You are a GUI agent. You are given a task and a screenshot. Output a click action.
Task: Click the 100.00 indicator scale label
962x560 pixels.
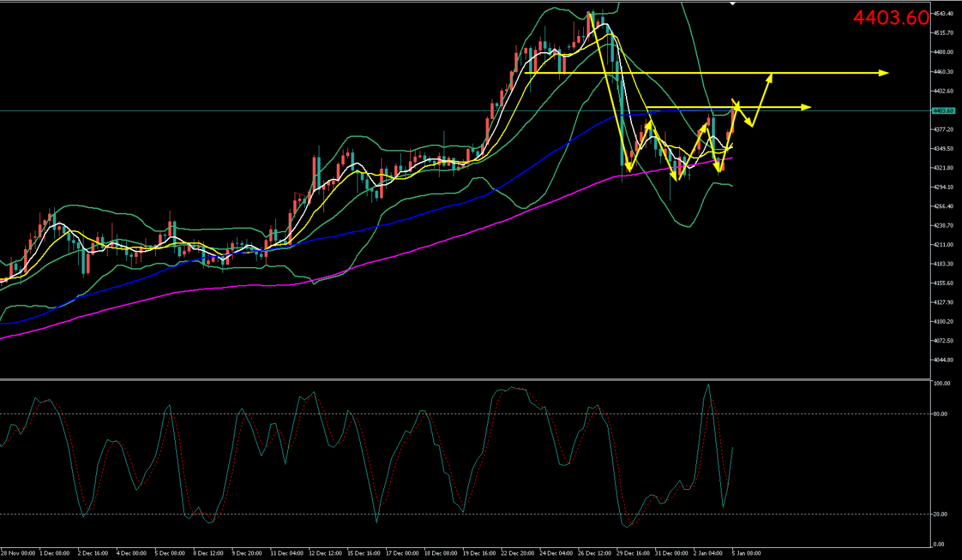click(942, 384)
